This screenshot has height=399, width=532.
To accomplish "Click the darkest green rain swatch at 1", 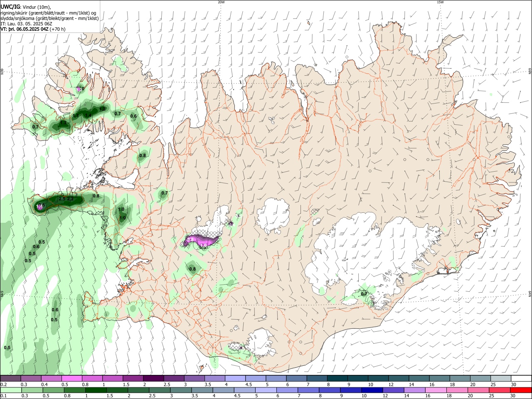I will click(x=96, y=390).
